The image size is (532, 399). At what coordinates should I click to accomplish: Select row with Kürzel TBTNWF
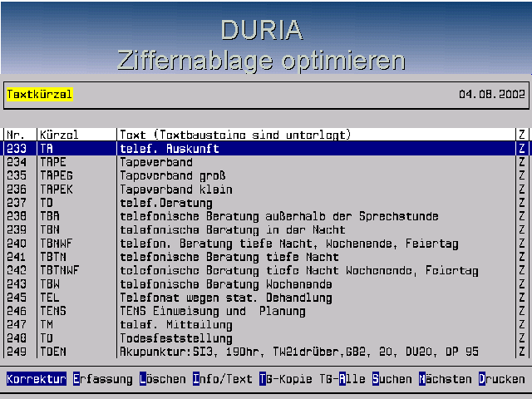[266, 270]
